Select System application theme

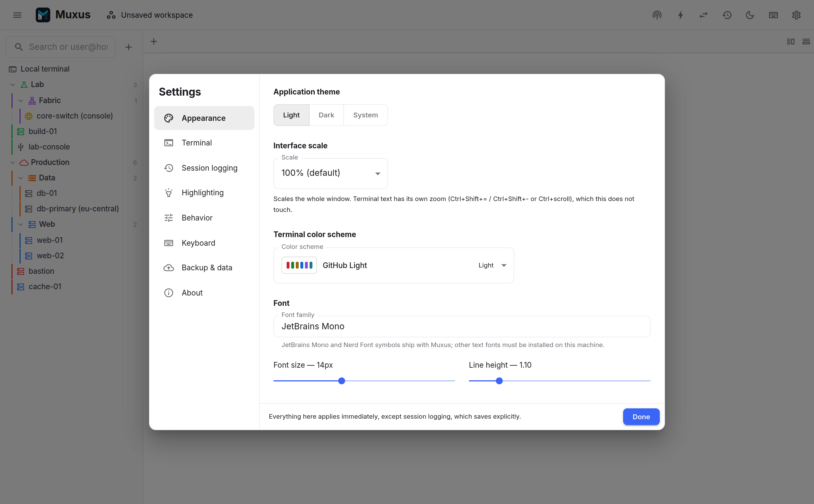tap(366, 115)
